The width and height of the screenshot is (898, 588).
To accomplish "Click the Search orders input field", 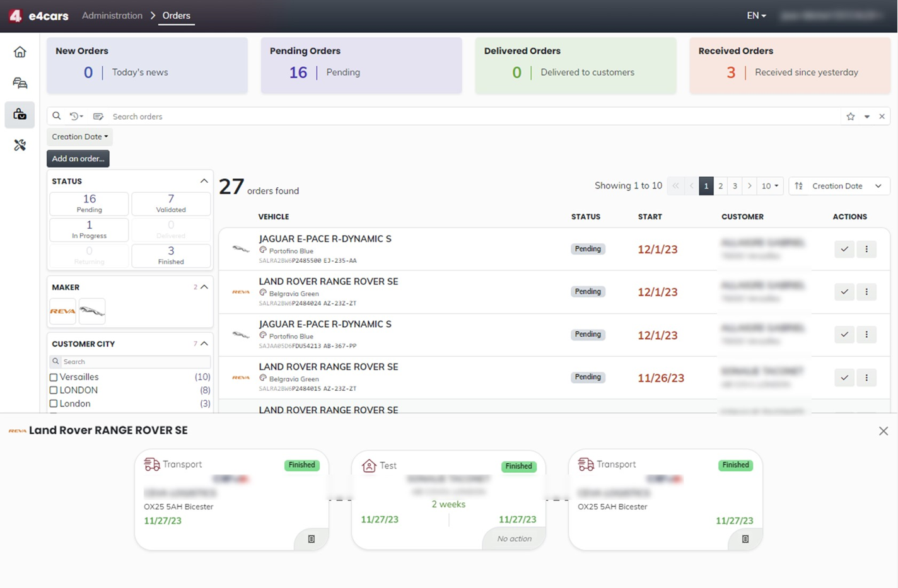I will 441,117.
